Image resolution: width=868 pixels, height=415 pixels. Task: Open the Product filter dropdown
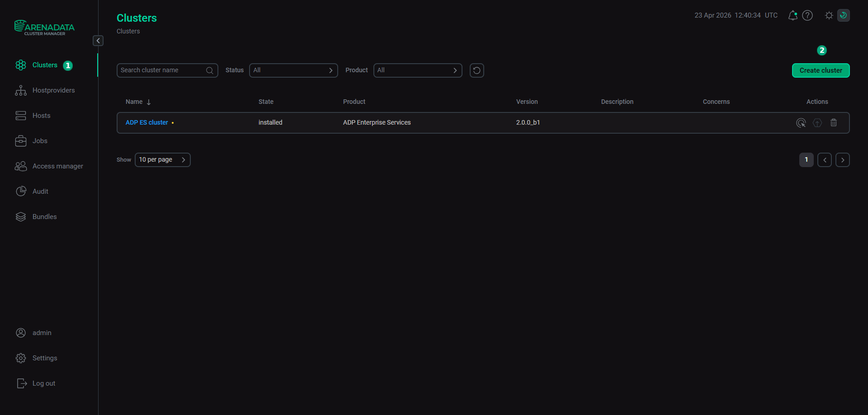click(x=418, y=70)
